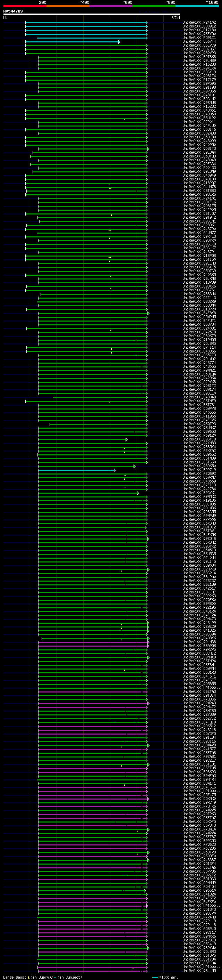Screen dimensions: 222x980
Task: Click label UniRef100_P19135
Action: point(199,500)
